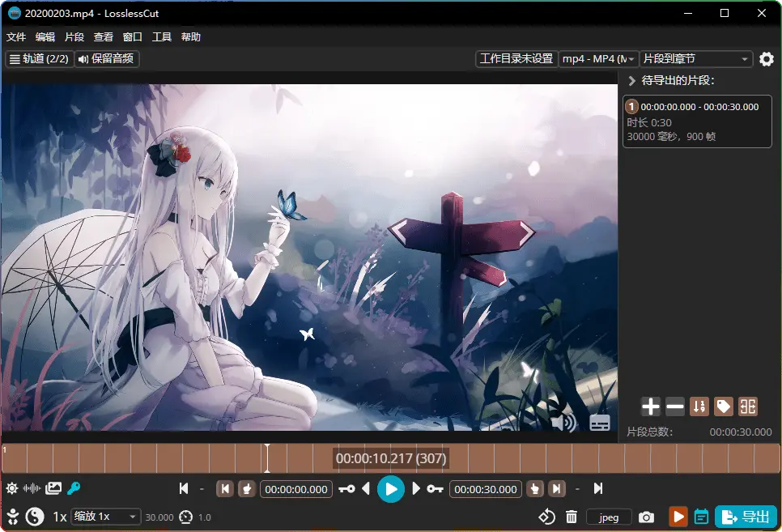Toggle invert segments with the yin-yang icon

35,517
